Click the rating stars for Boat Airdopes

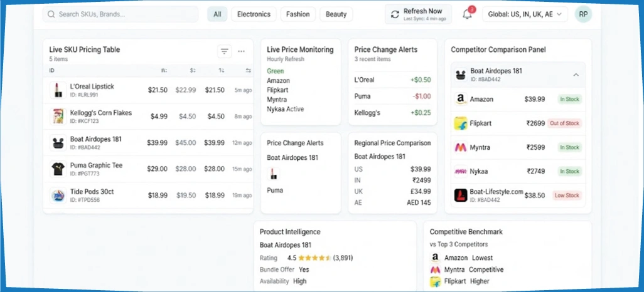pyautogui.click(x=314, y=258)
